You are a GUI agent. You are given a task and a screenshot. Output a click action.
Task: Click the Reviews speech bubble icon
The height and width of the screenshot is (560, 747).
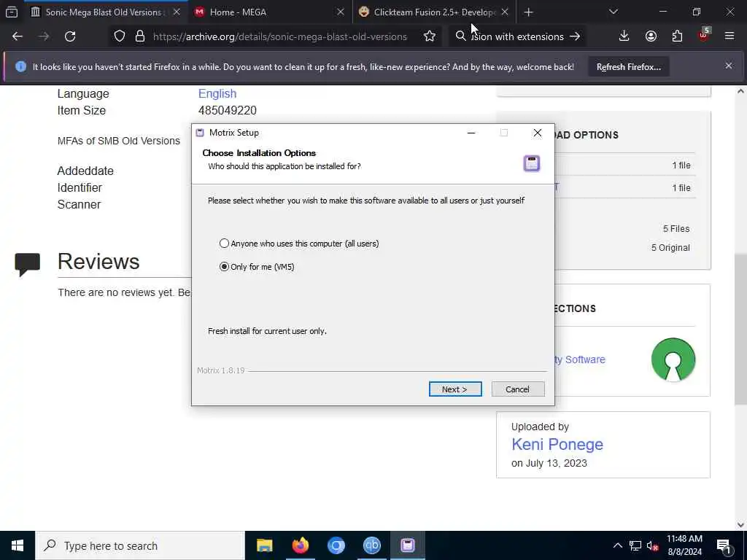27,265
